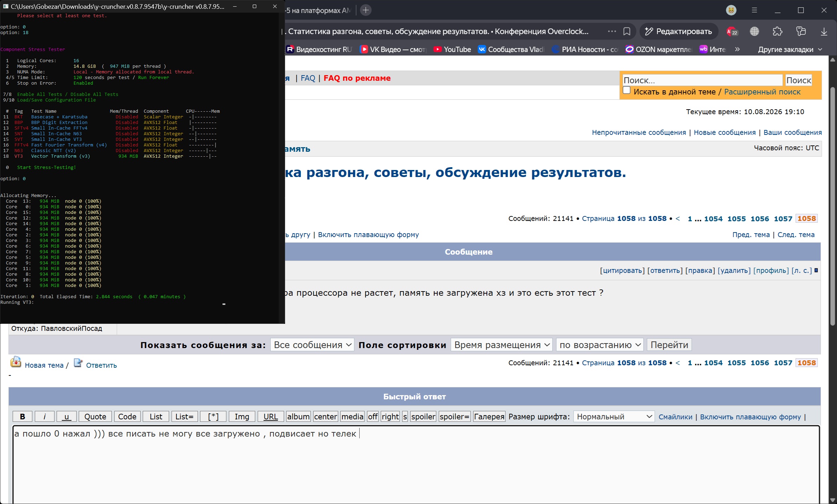Click the Ответить reply icon
The width and height of the screenshot is (837, 504).
78,363
